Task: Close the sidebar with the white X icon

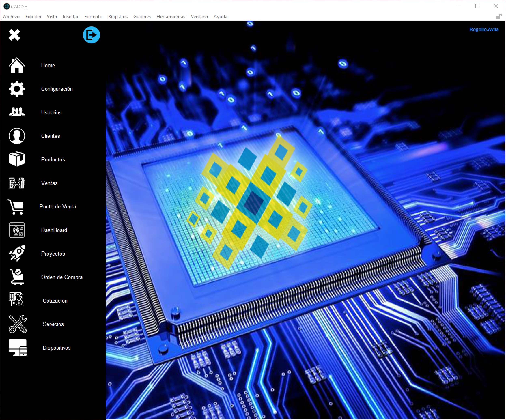Action: click(14, 35)
